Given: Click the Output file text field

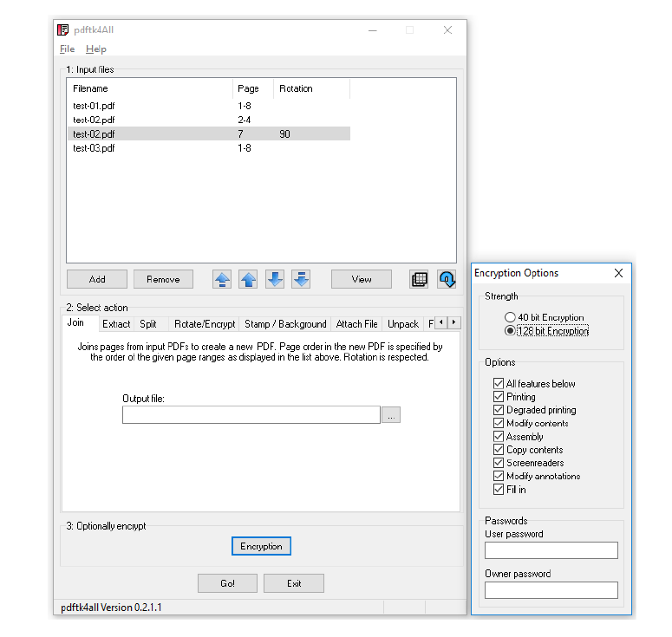Looking at the screenshot, I should click(251, 415).
